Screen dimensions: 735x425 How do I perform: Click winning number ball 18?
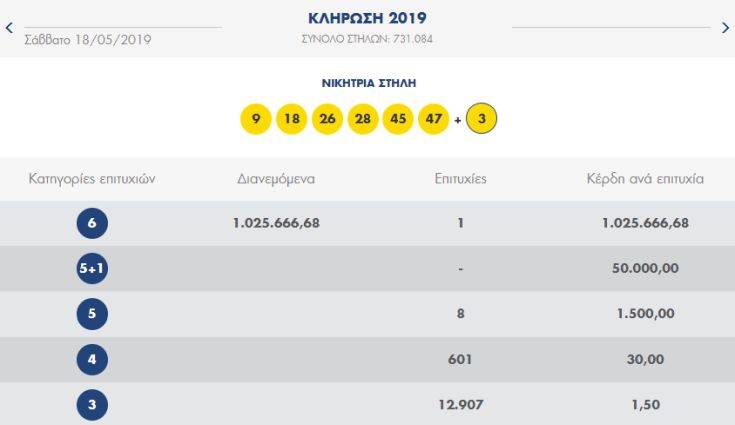coord(292,120)
